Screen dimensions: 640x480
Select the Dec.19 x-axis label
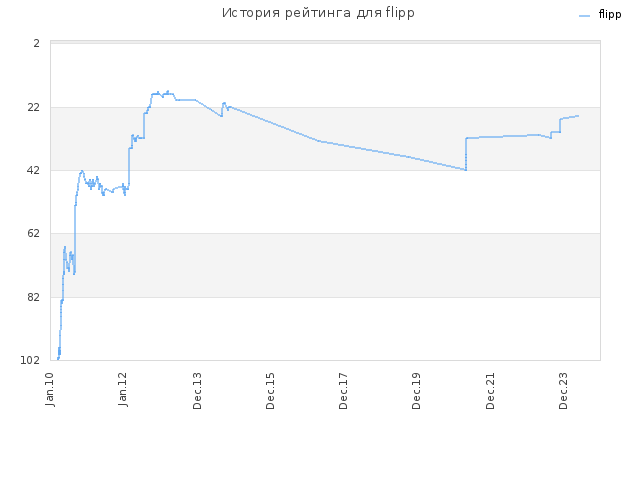[x=416, y=391]
